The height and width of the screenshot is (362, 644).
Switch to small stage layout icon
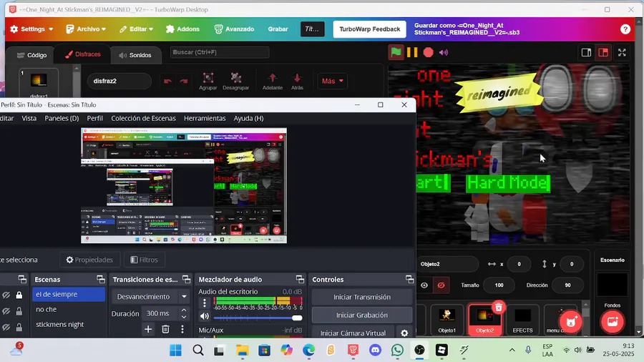click(x=586, y=52)
